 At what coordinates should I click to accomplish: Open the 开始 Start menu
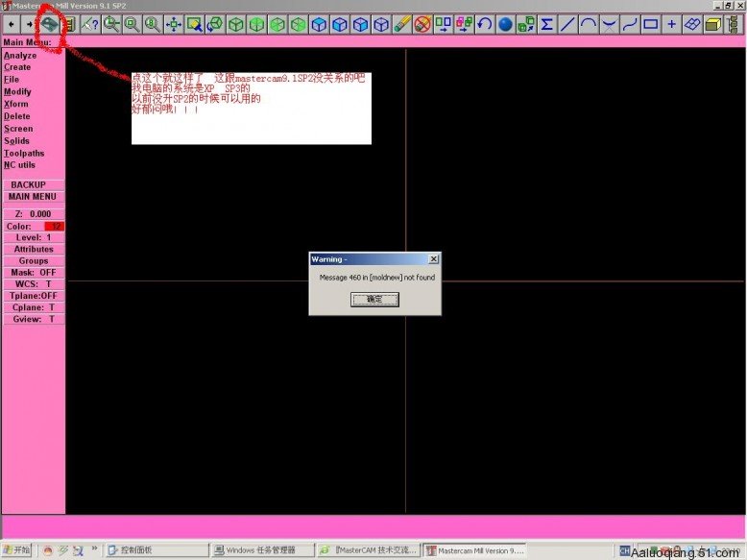[x=16, y=550]
